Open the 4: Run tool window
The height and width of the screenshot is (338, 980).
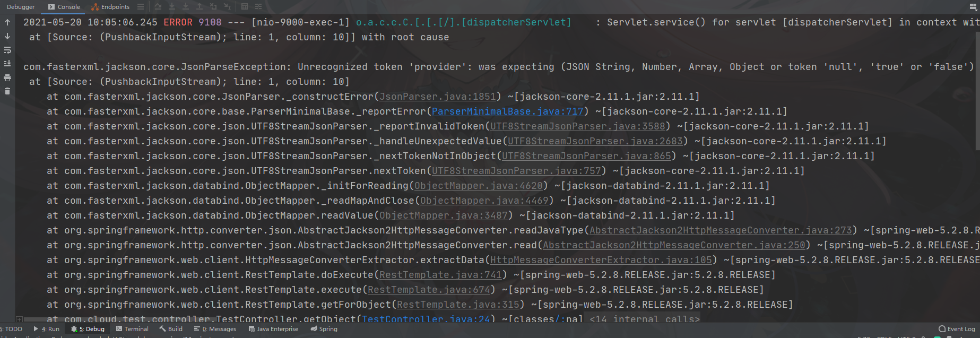(47, 329)
